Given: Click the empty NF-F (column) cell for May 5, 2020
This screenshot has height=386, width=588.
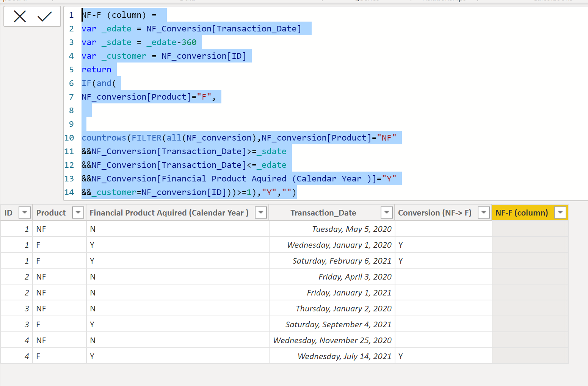Looking at the screenshot, I should (530, 229).
